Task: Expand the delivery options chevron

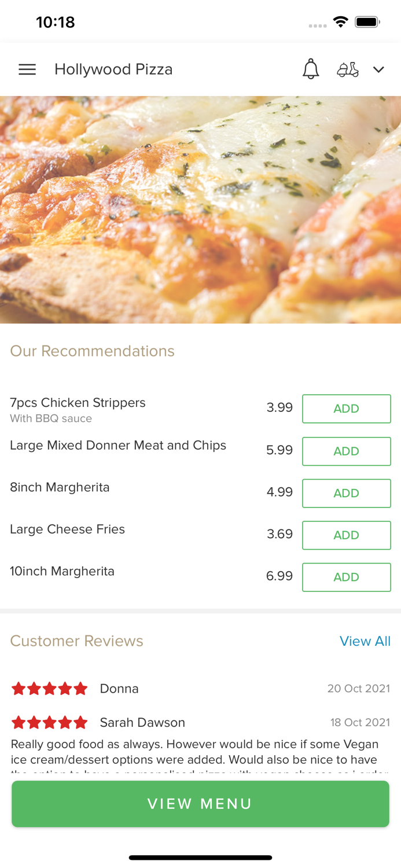Action: point(379,69)
